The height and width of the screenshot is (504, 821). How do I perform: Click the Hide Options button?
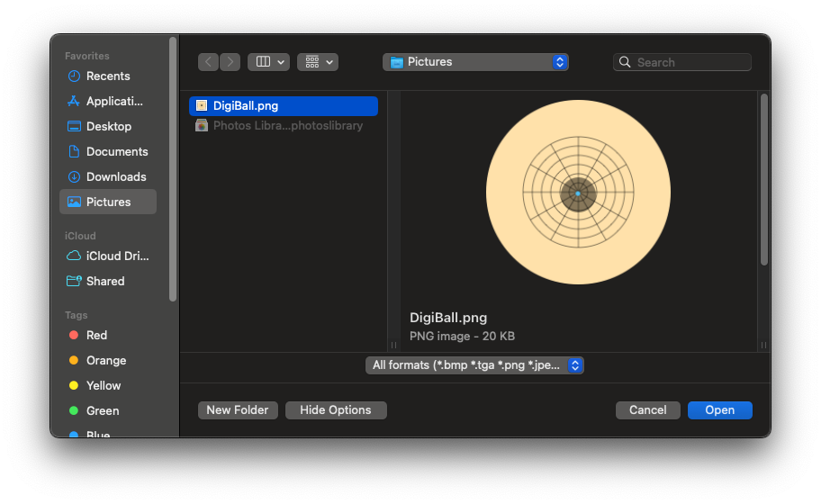336,410
